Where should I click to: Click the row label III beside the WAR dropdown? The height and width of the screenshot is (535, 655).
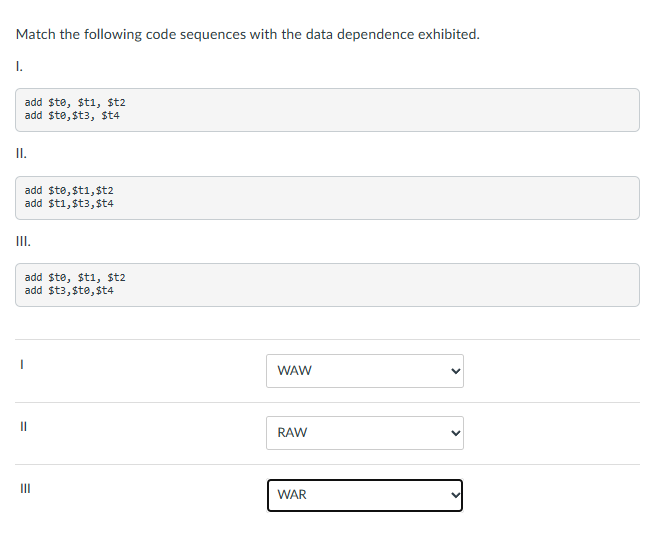[21, 489]
